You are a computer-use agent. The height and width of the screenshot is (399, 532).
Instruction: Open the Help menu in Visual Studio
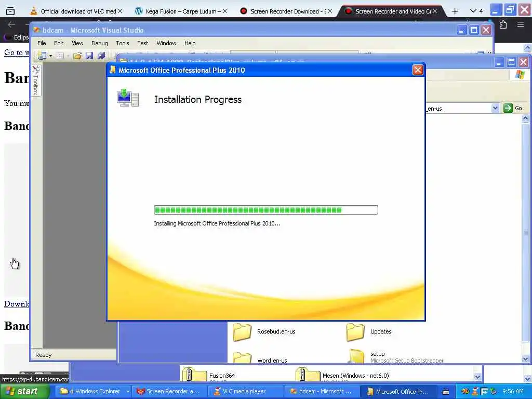coord(190,43)
